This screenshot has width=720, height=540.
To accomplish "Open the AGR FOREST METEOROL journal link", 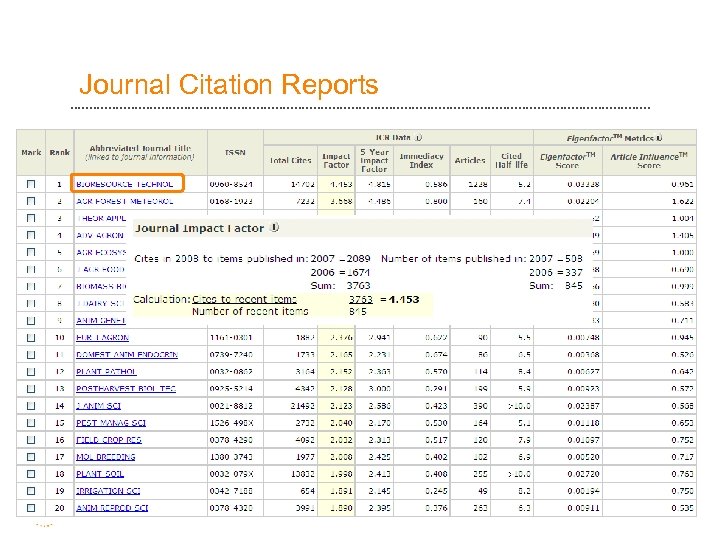I will 124,201.
